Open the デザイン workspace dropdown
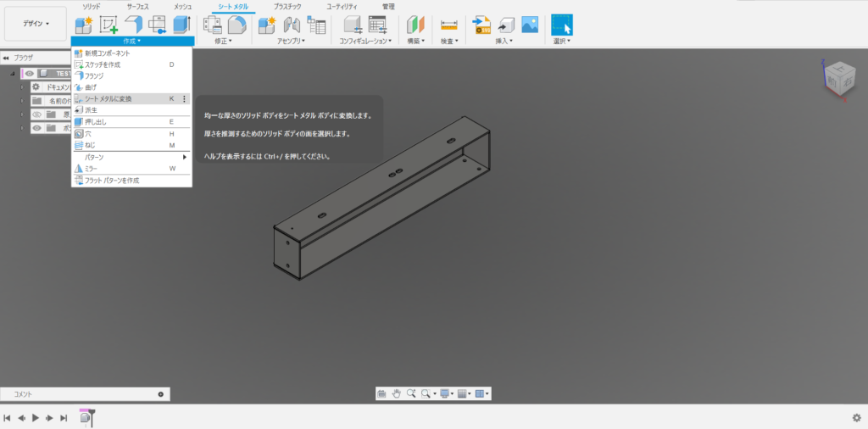 36,24
